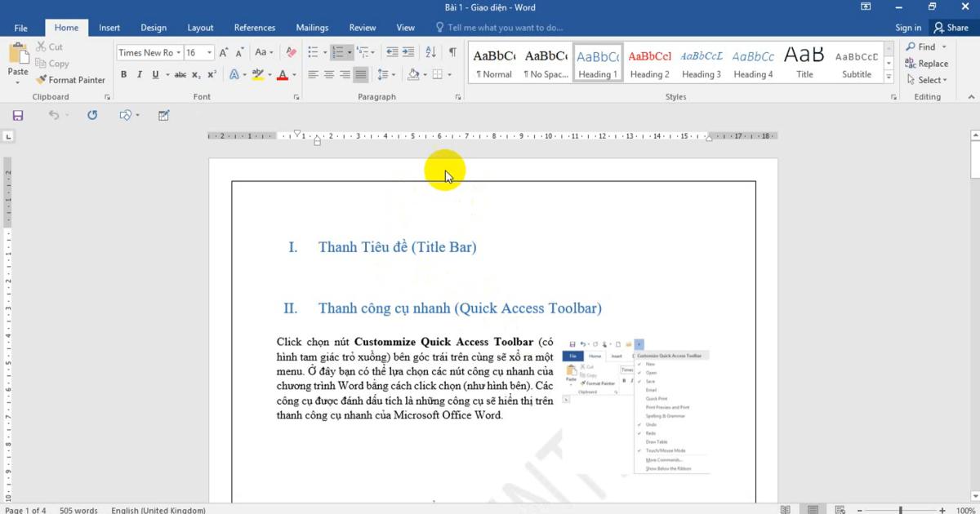Screen dimensions: 980x514
Task: Open the font name dropdown
Action: pyautogui.click(x=178, y=52)
